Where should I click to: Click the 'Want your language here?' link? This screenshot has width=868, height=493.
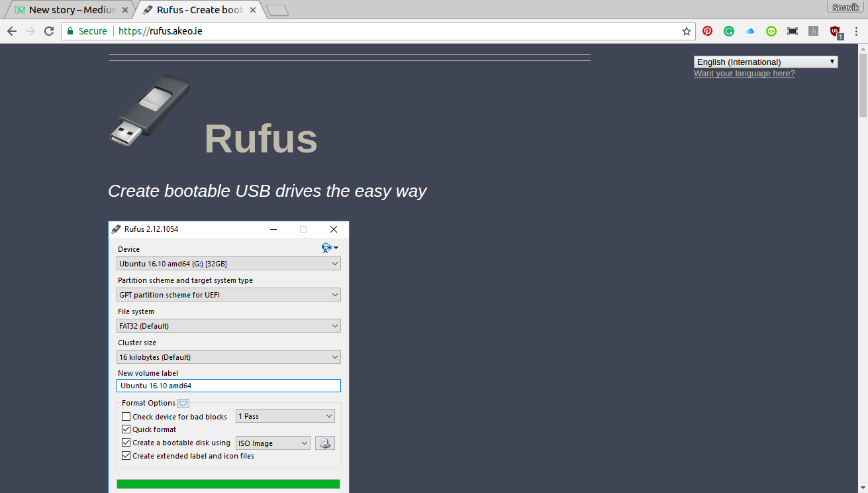744,74
